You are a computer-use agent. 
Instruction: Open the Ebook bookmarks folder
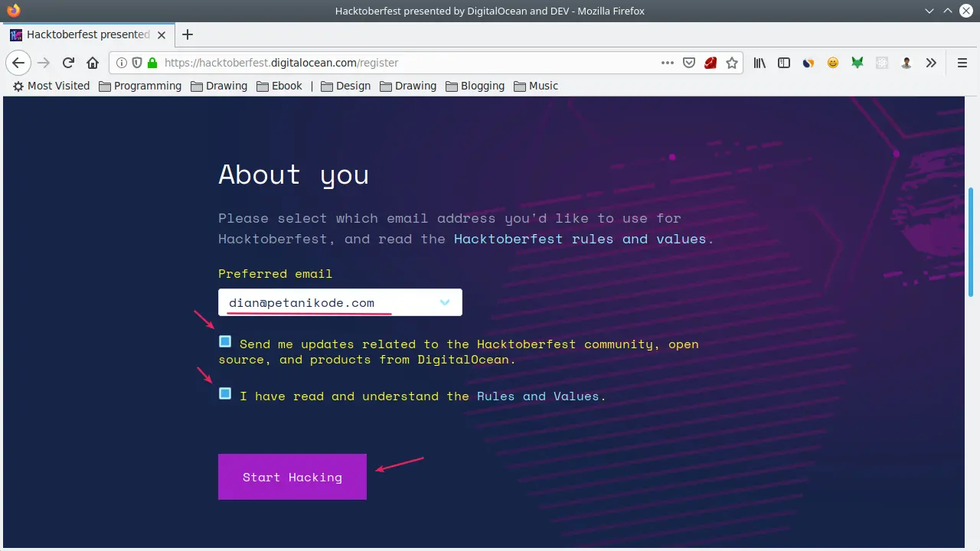coord(279,86)
